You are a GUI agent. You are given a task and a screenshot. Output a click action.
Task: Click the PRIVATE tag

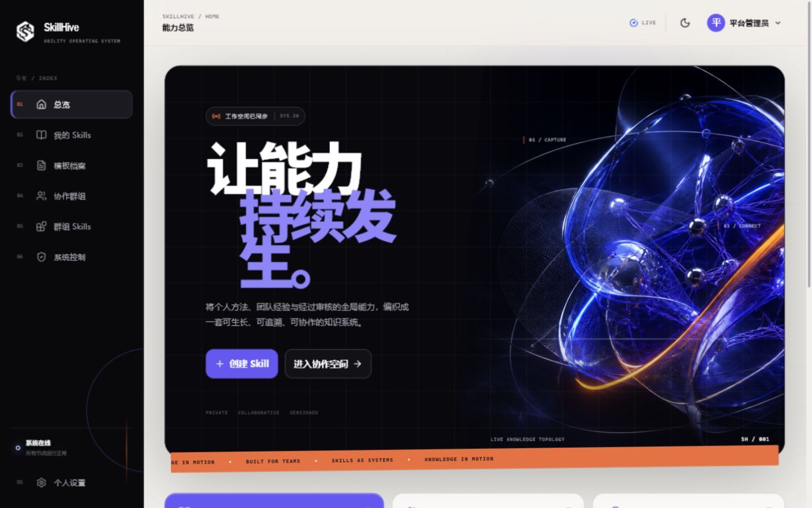click(x=217, y=413)
